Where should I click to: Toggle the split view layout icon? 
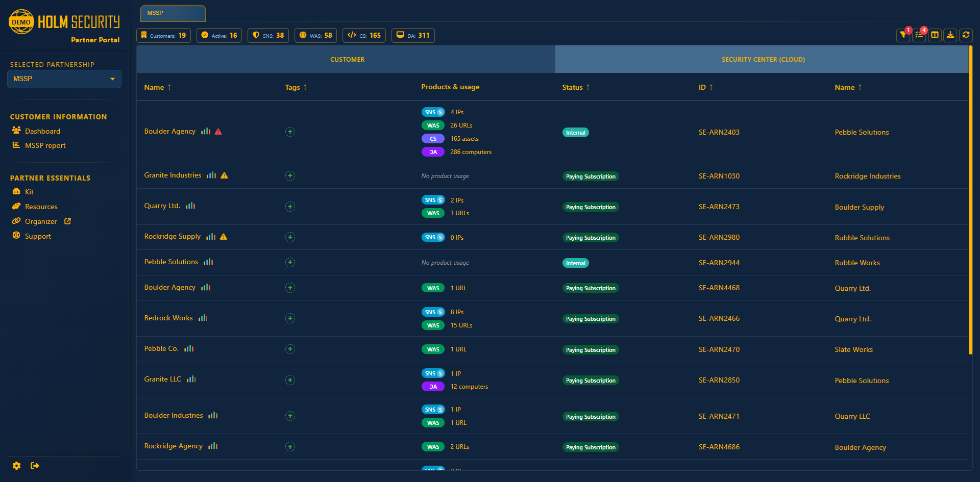click(x=935, y=35)
